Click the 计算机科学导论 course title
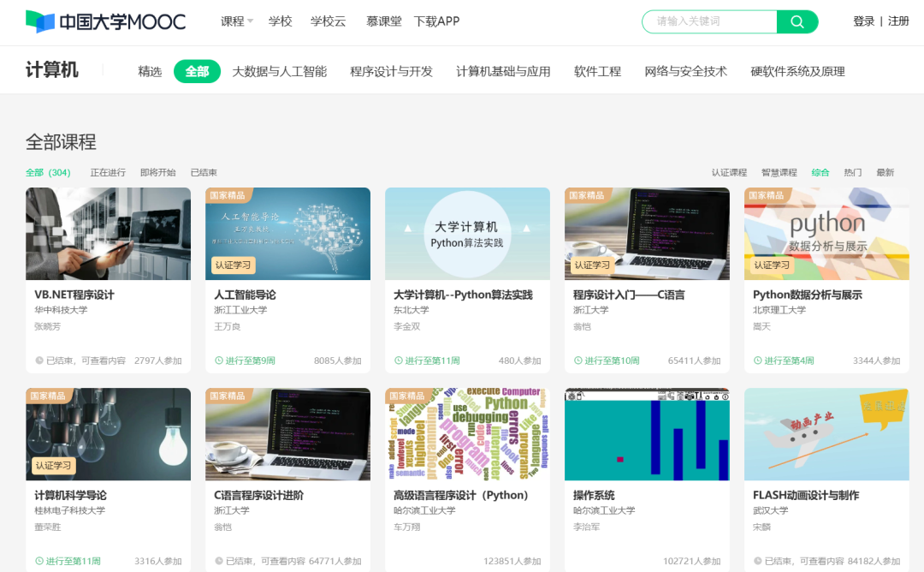 tap(71, 495)
